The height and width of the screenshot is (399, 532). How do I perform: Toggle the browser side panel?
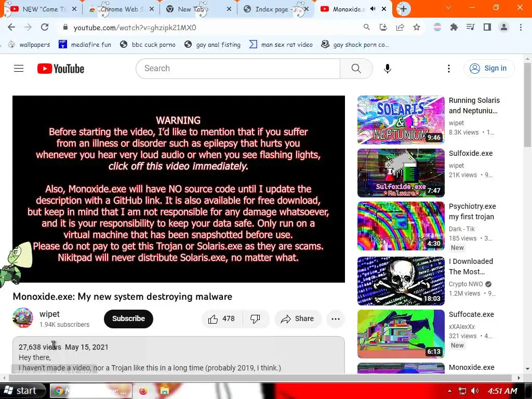tap(487, 27)
